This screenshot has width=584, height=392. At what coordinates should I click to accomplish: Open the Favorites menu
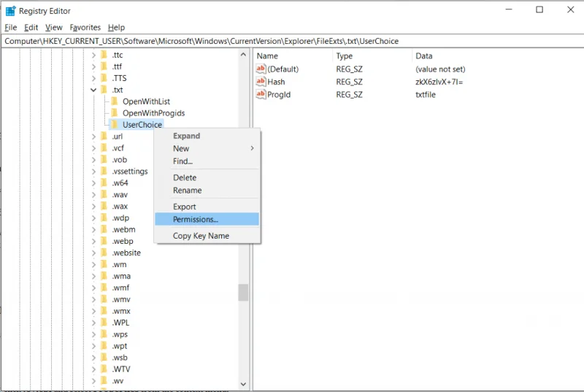[85, 27]
